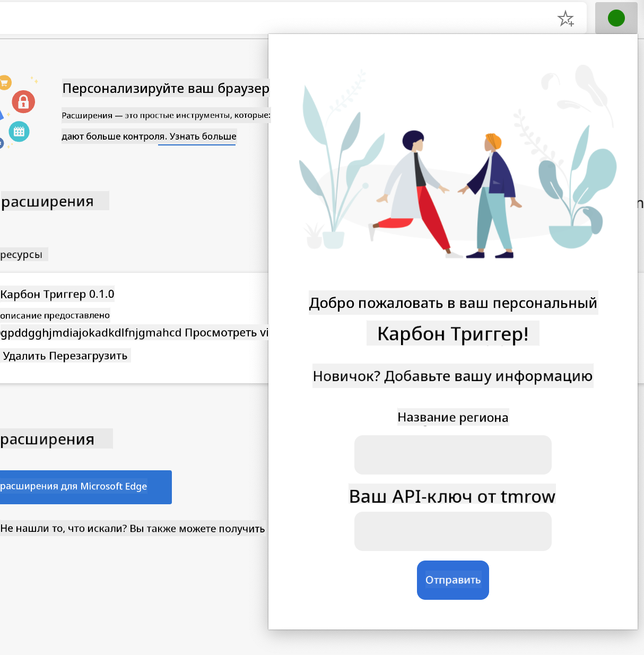This screenshot has height=655, width=644.
Task: Focus the tmrow API key input field
Action: [452, 531]
